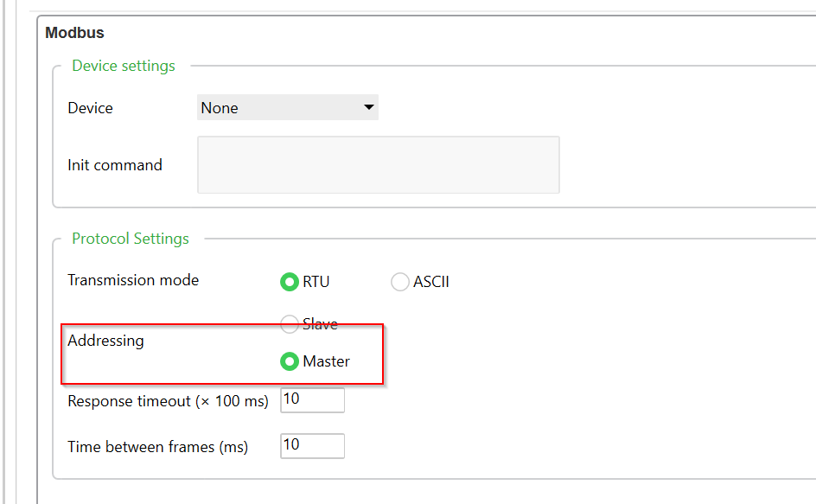Choose the Slave addressing radio button
The image size is (816, 504).
coord(289,323)
